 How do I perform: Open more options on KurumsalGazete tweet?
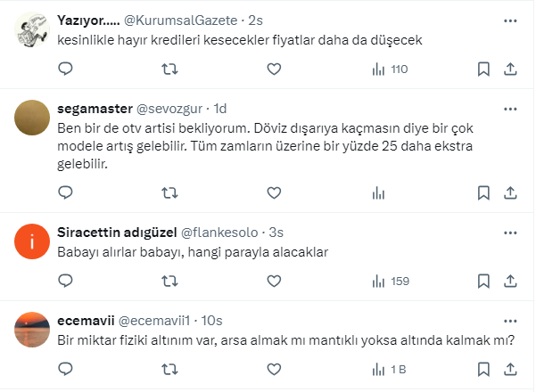tap(511, 20)
